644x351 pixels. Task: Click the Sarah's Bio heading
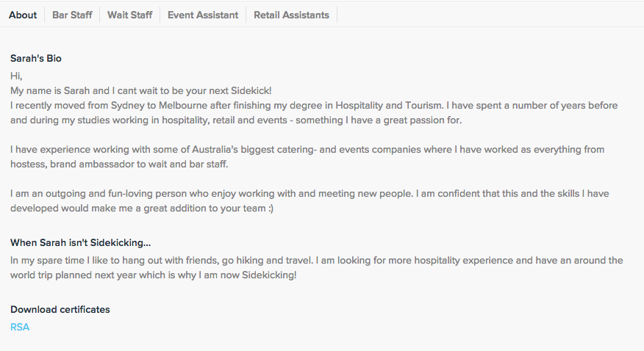[x=41, y=58]
